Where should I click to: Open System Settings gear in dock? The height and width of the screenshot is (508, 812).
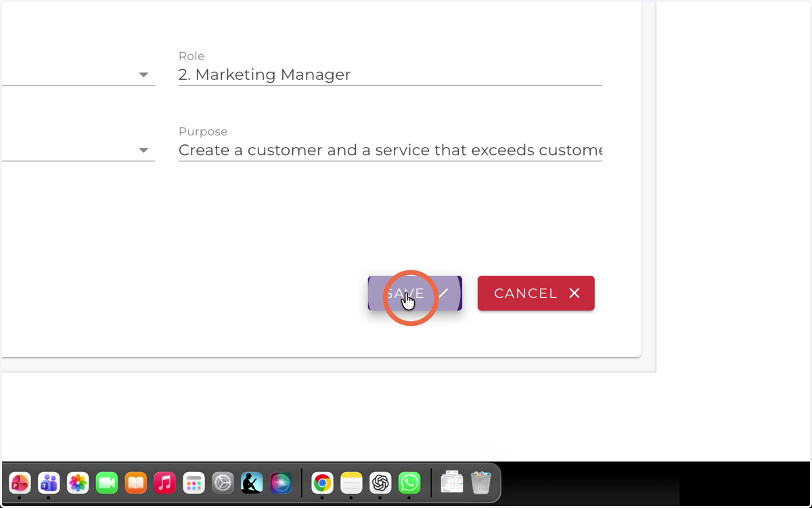223,483
